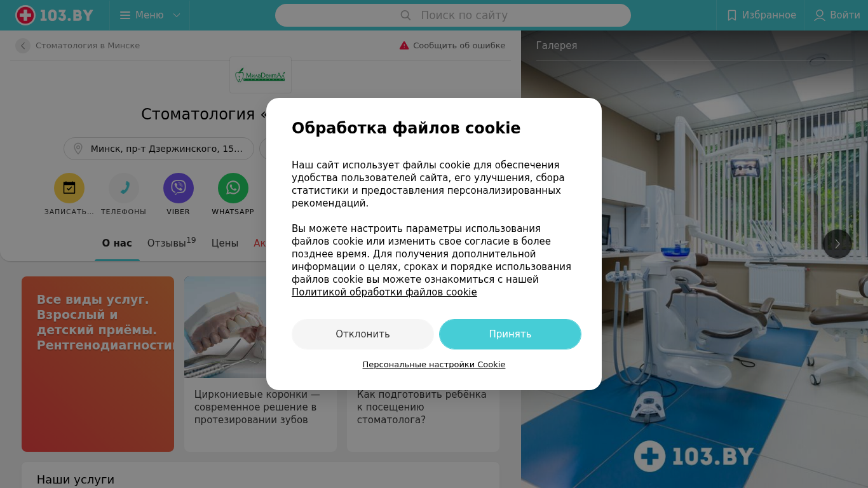Expand the Меню dropdown
The height and width of the screenshot is (488, 868).
point(150,15)
